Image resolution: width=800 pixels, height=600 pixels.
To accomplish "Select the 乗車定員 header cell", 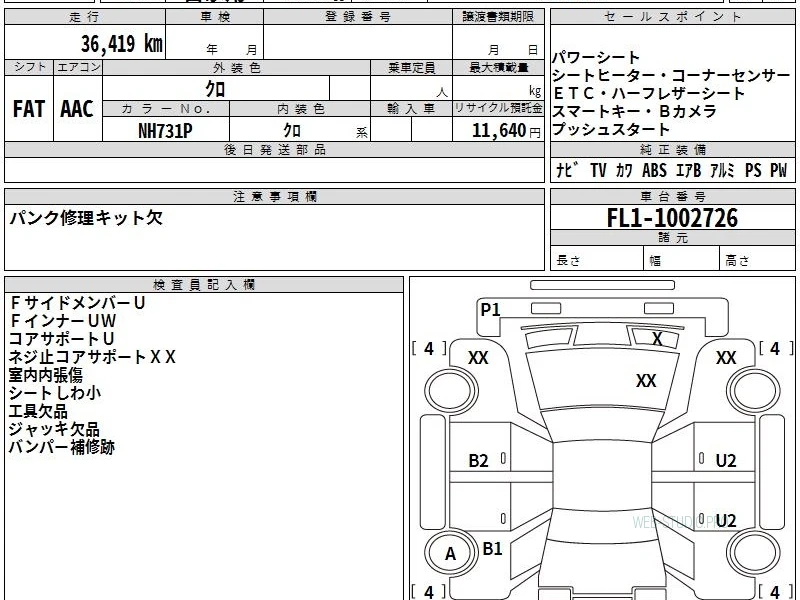I will [411, 67].
